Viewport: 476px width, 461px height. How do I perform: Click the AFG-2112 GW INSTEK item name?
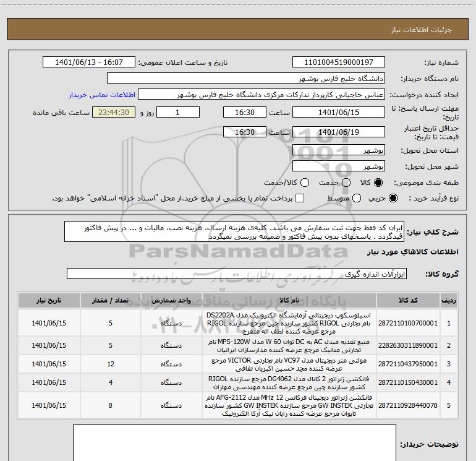pos(289,405)
